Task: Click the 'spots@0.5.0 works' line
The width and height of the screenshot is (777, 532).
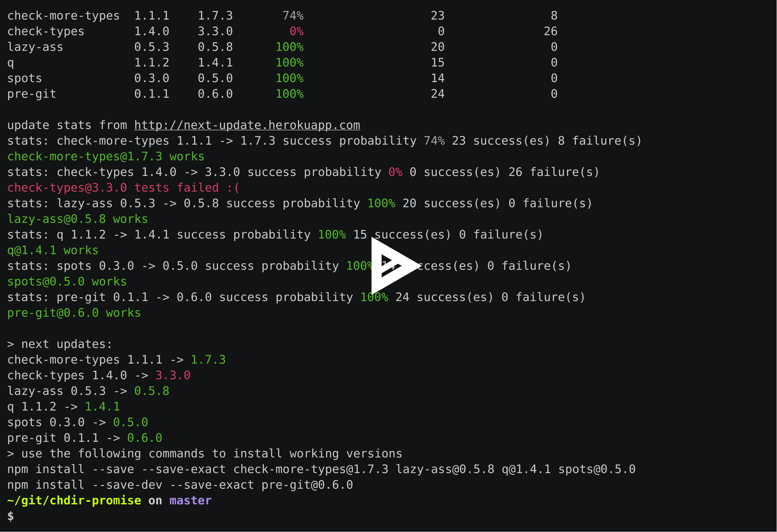Action: coord(67,281)
